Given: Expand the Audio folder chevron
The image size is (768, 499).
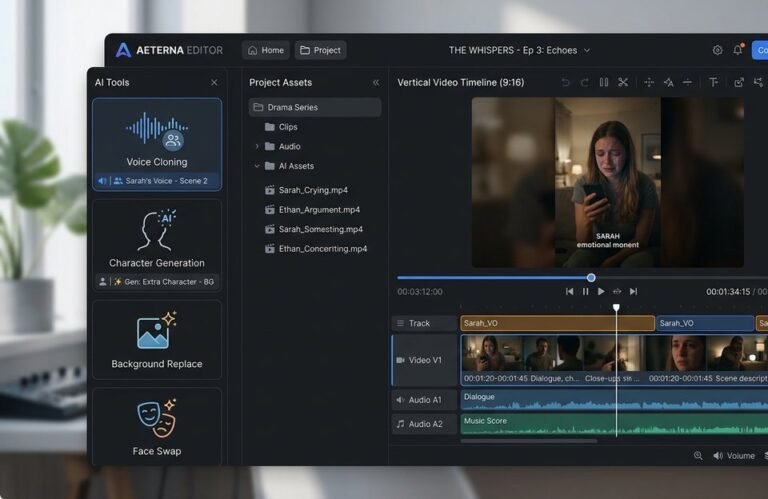Looking at the screenshot, I should [x=257, y=146].
